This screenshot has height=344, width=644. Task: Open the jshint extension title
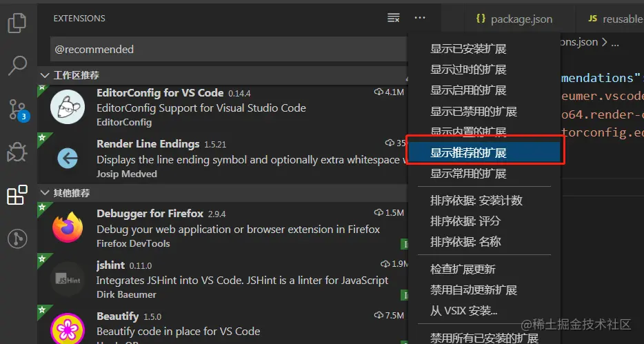click(x=110, y=265)
